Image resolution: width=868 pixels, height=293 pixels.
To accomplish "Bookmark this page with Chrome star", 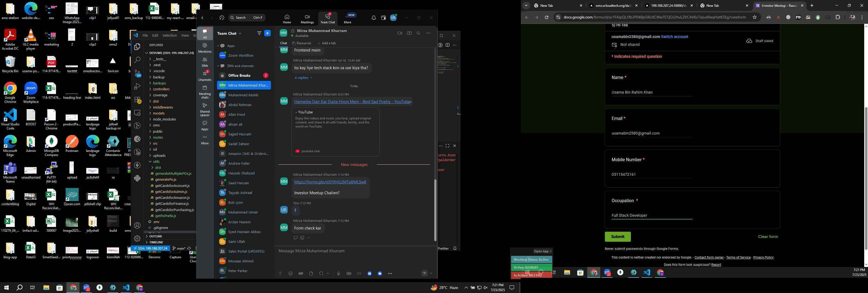I will [754, 17].
